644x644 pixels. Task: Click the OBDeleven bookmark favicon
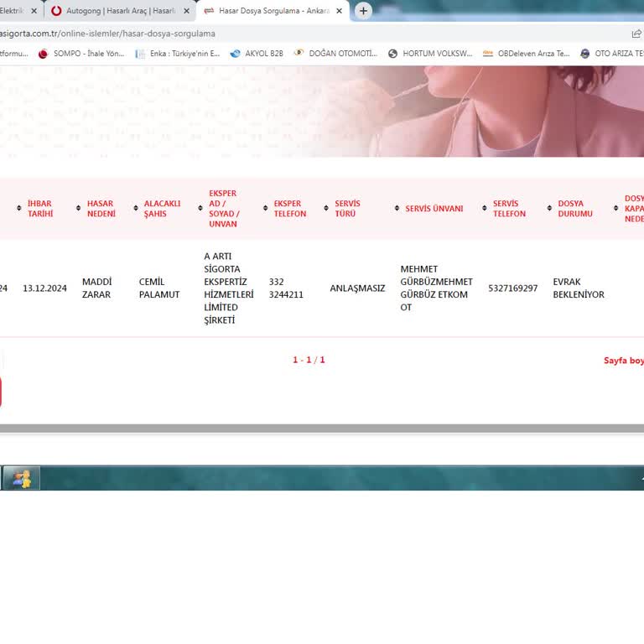click(x=487, y=53)
